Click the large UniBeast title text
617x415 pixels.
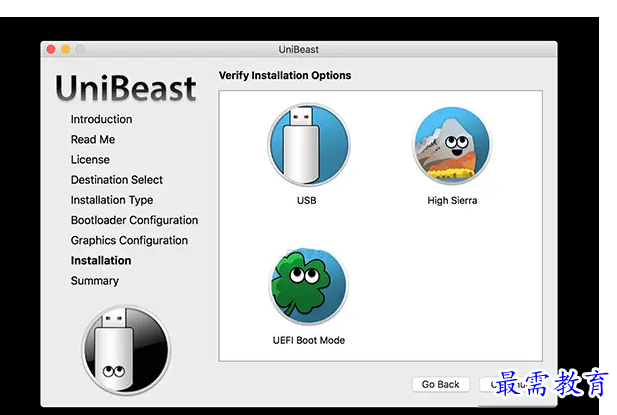[126, 88]
